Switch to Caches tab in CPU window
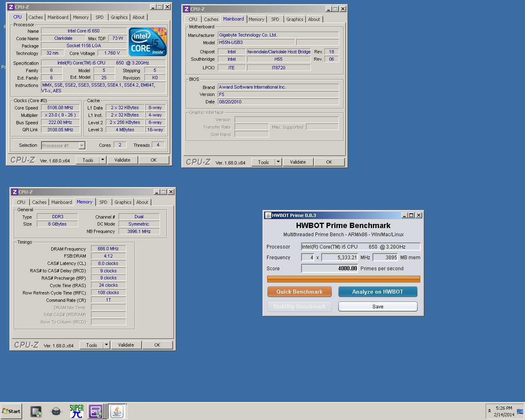The width and height of the screenshot is (525, 420). click(36, 17)
